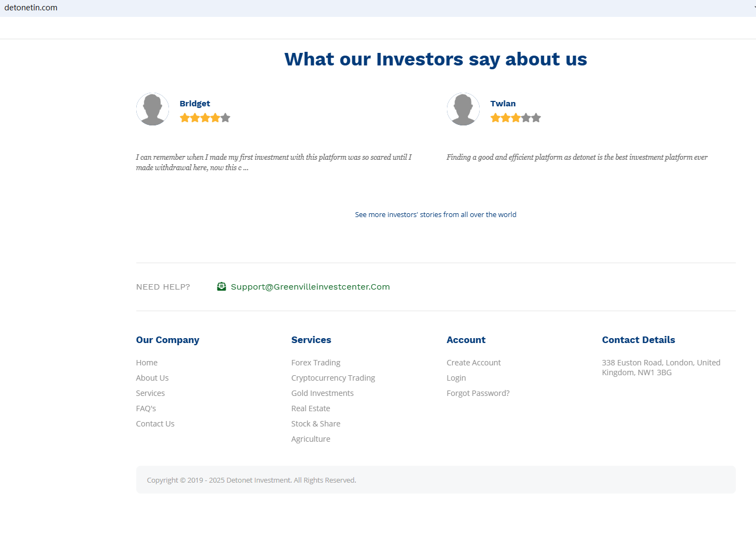Go to the Login page
The height and width of the screenshot is (535, 756).
[456, 378]
